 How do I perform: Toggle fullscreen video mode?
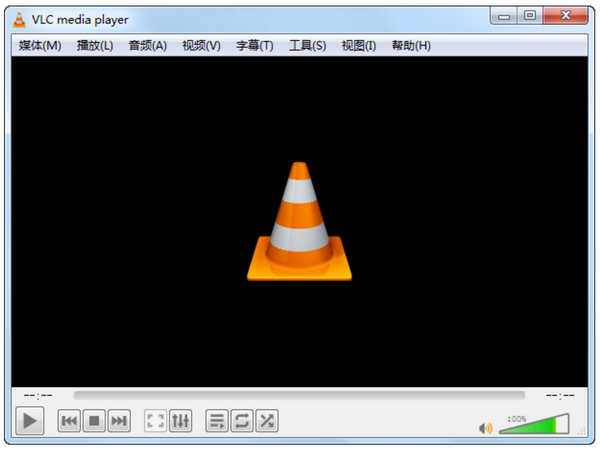pos(155,421)
